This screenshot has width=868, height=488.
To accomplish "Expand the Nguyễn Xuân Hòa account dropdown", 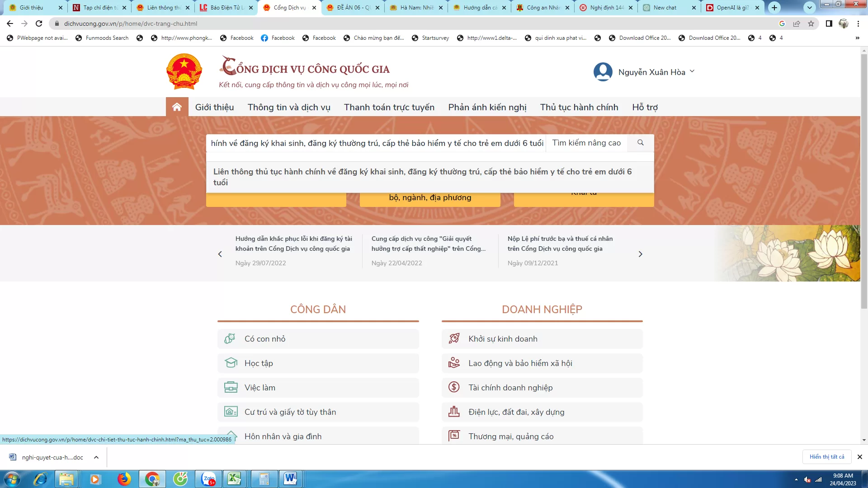I will 692,71.
